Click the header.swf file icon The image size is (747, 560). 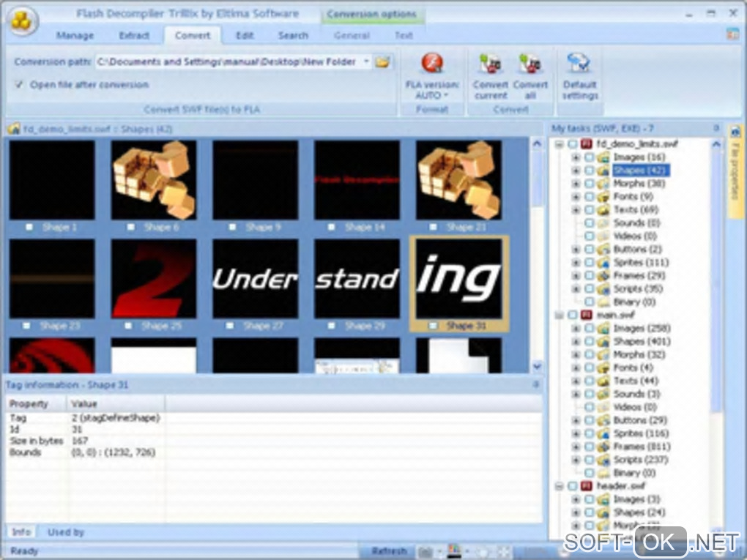pyautogui.click(x=587, y=486)
